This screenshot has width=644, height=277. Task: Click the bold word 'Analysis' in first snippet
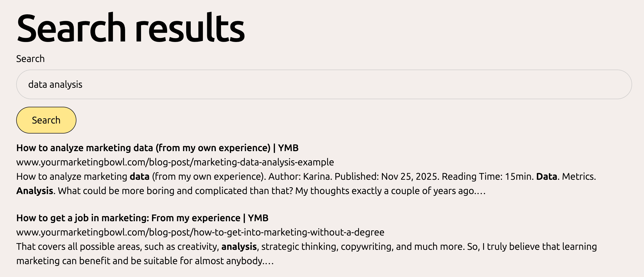click(x=34, y=190)
